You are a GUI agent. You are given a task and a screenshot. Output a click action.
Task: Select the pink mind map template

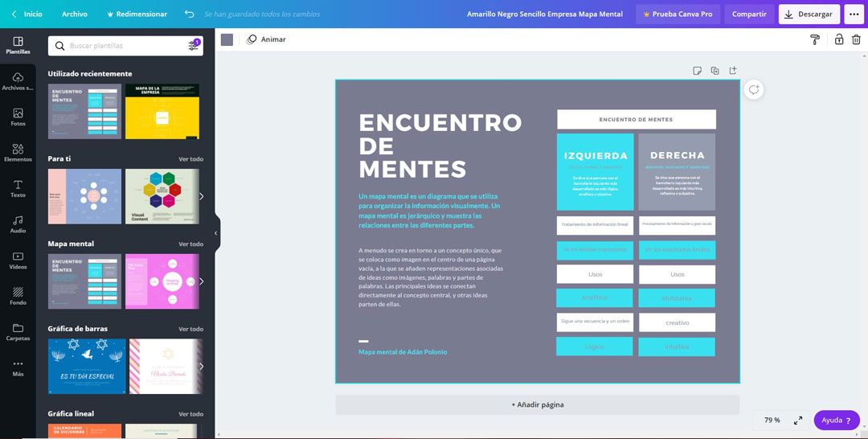[x=162, y=281]
